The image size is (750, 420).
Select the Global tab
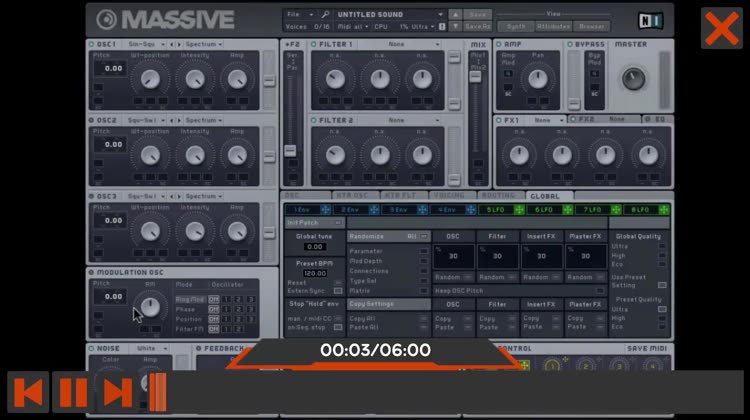549,196
